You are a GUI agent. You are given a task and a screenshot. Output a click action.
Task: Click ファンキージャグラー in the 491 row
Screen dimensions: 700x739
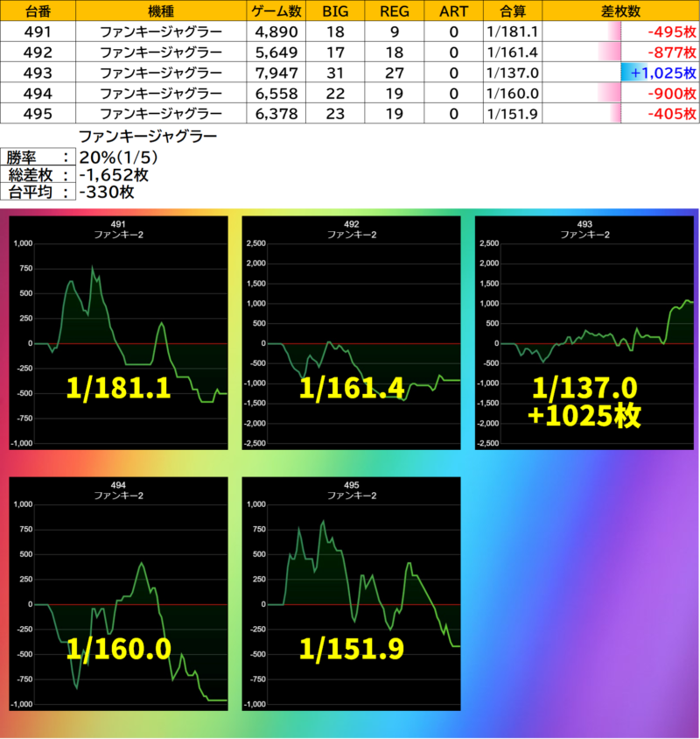pyautogui.click(x=161, y=32)
